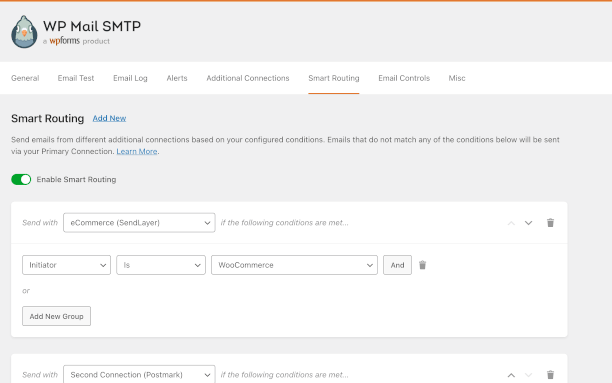Delete the Second Connection (Postmark) rule
The image size is (612, 383).
(x=550, y=375)
